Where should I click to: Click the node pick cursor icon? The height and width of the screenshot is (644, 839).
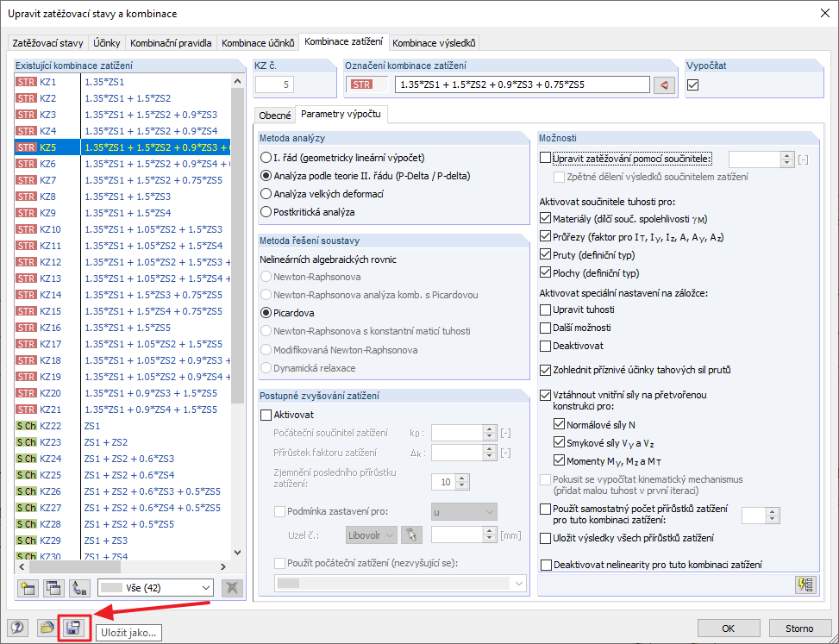coord(411,535)
